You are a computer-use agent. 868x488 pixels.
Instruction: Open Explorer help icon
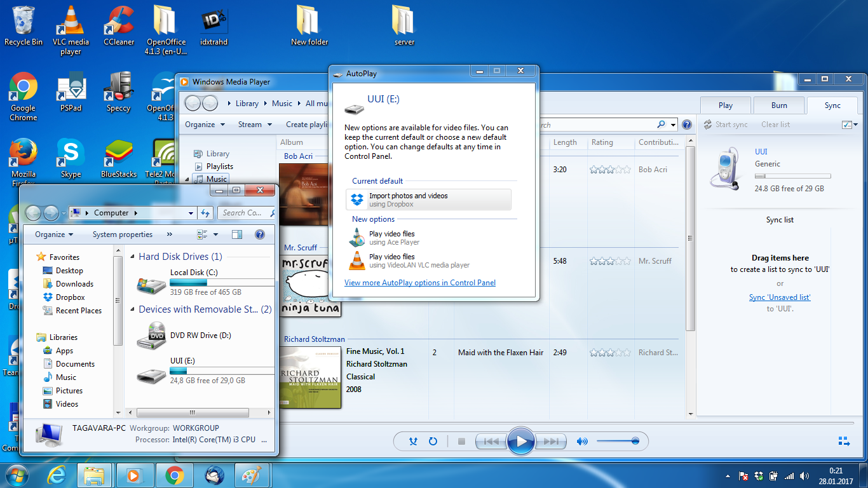pos(259,234)
